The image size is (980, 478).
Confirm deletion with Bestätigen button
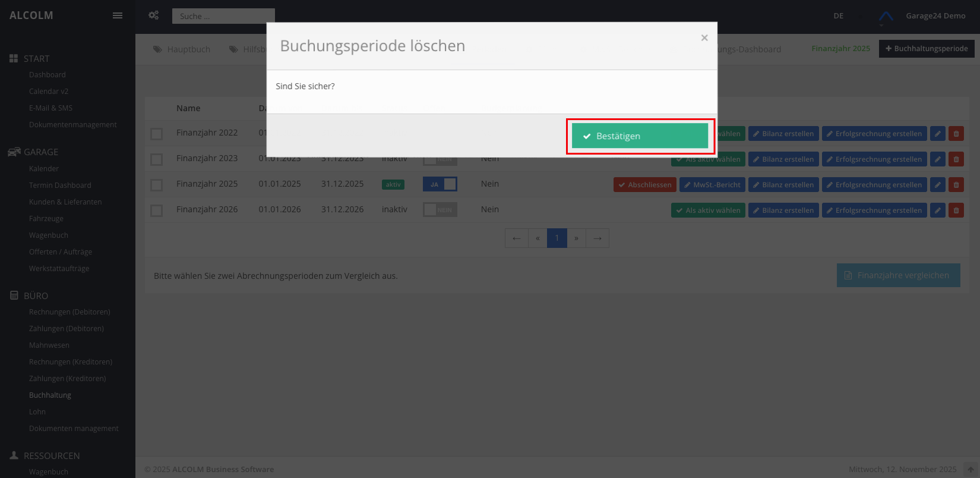coord(640,136)
